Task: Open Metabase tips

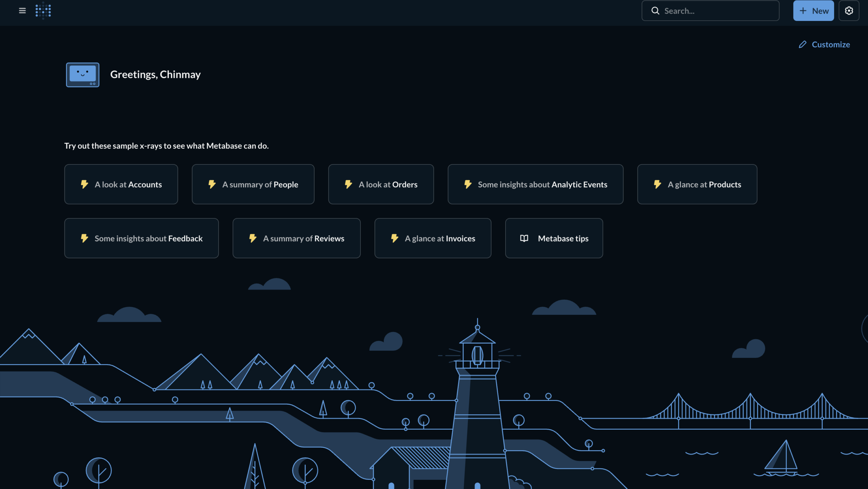Action: 554,238
